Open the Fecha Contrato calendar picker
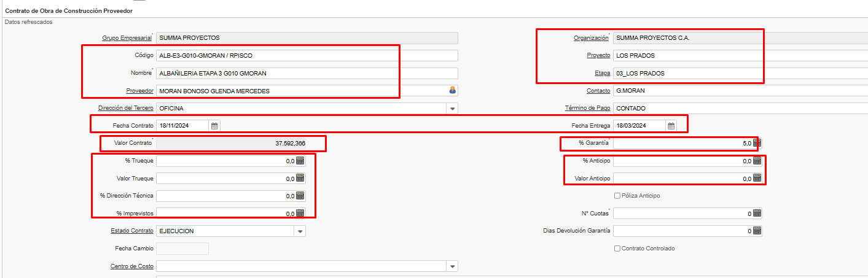Viewport: 868px width, 278px height. click(x=214, y=126)
